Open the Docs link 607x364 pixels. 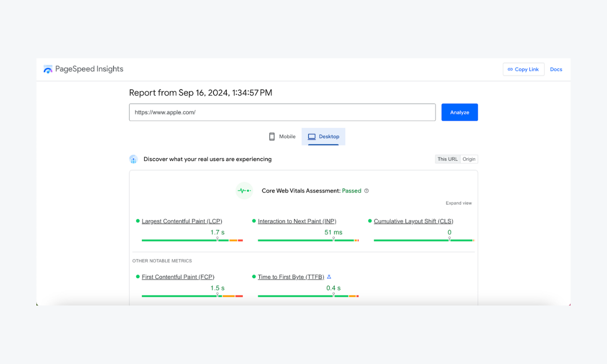556,69
